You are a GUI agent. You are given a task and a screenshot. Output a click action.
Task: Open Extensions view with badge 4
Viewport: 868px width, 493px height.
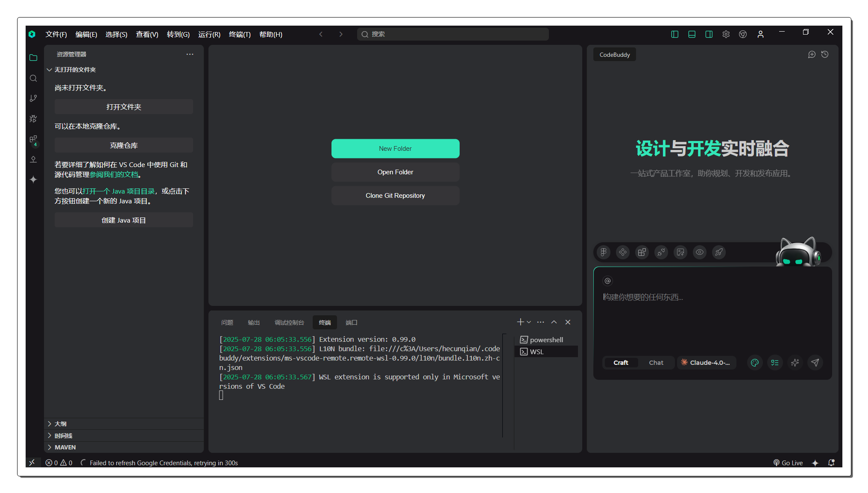point(33,140)
